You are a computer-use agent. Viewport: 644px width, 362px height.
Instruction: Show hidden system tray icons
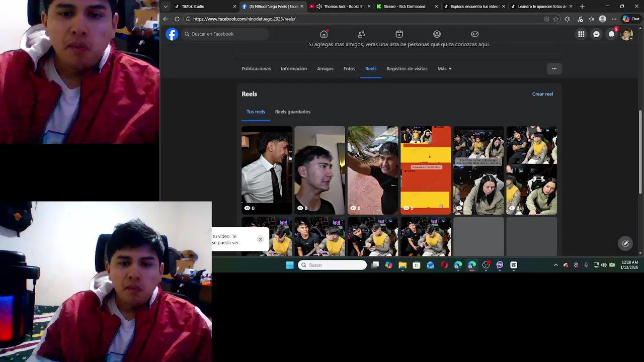[555, 265]
